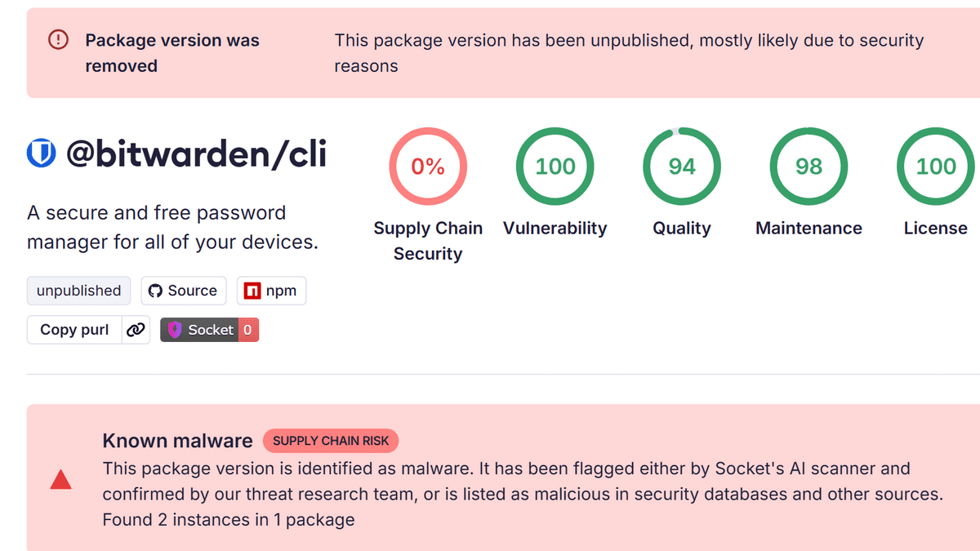
Task: Click the Bitwarden shield logo icon
Action: point(42,153)
